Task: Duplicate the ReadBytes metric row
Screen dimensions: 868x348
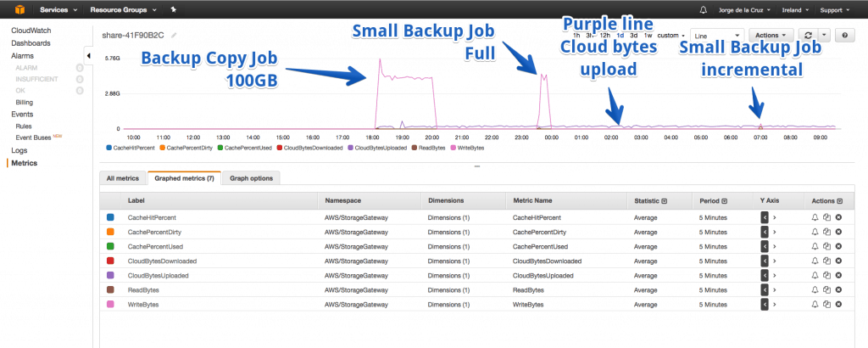Action: pos(826,289)
